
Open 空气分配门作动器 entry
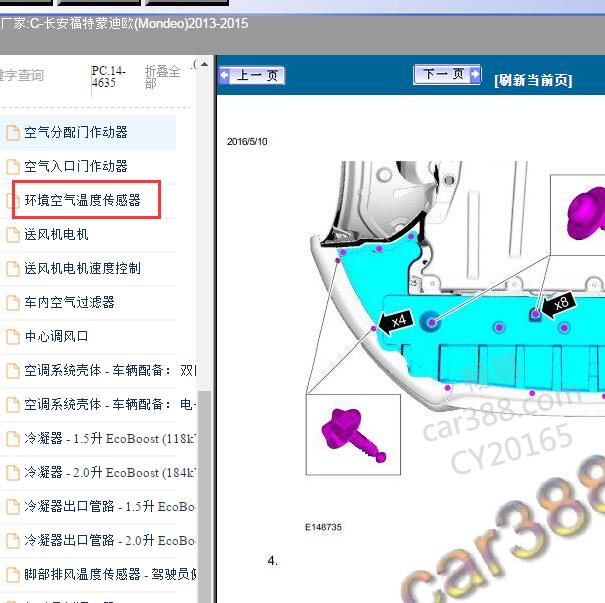[76, 132]
